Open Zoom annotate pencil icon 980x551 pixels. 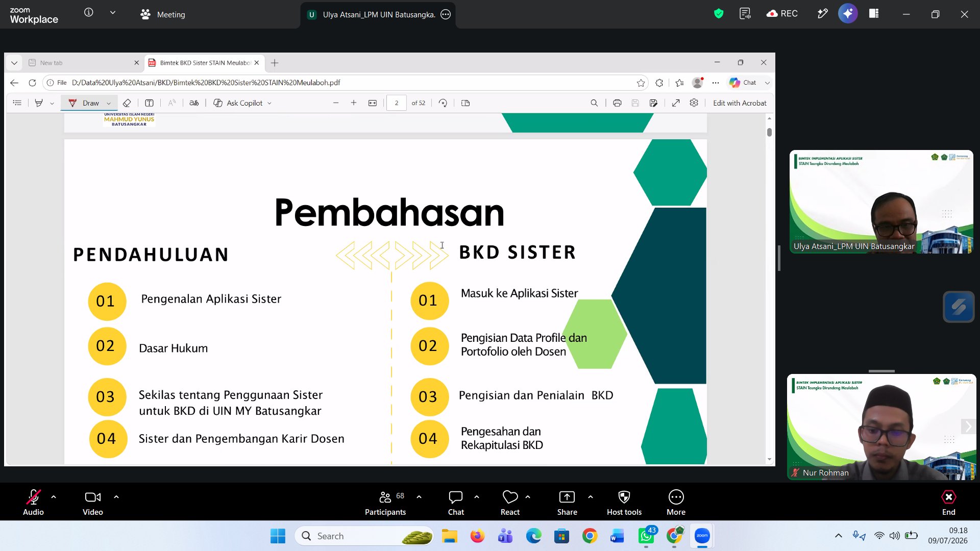point(822,14)
